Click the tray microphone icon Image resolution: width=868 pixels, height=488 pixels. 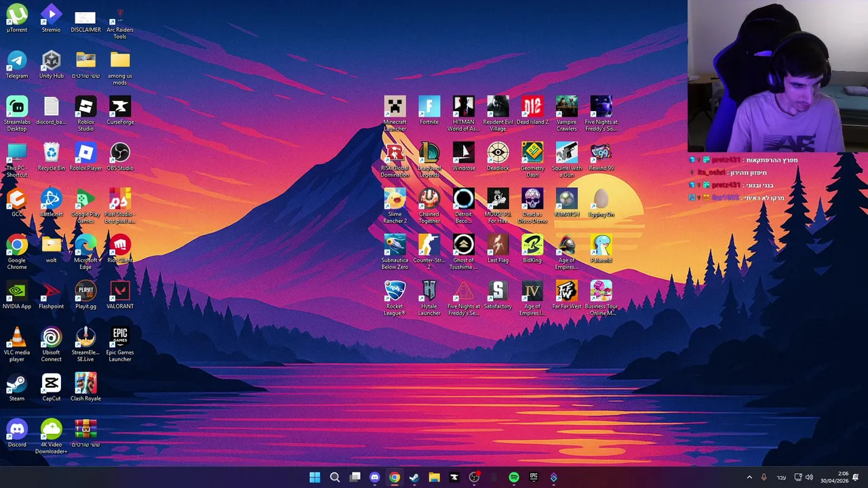click(x=764, y=477)
